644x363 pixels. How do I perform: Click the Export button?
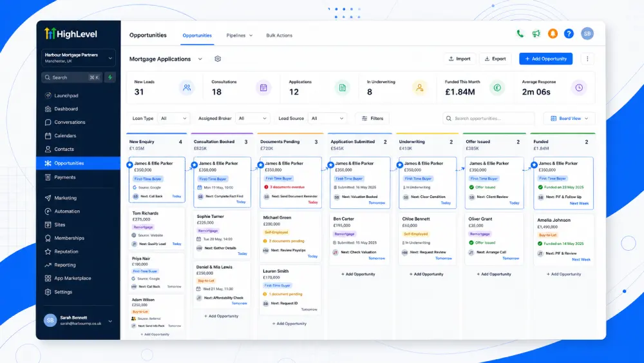click(x=495, y=59)
